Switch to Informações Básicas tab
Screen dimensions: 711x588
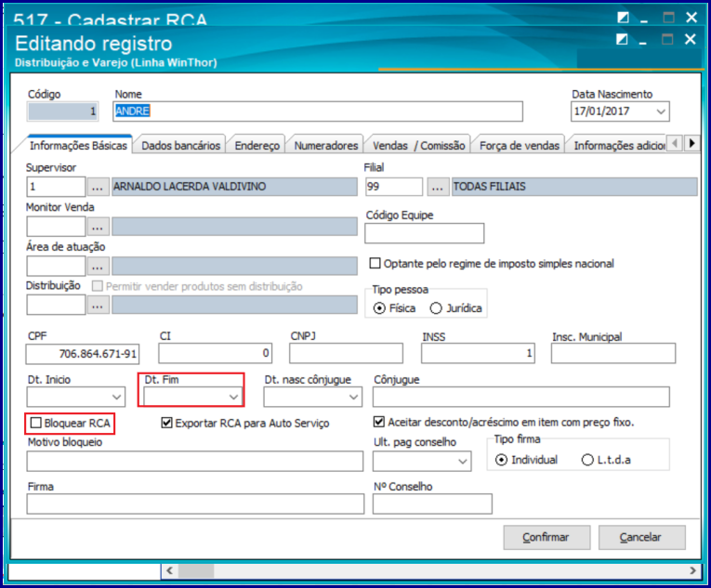coord(78,145)
